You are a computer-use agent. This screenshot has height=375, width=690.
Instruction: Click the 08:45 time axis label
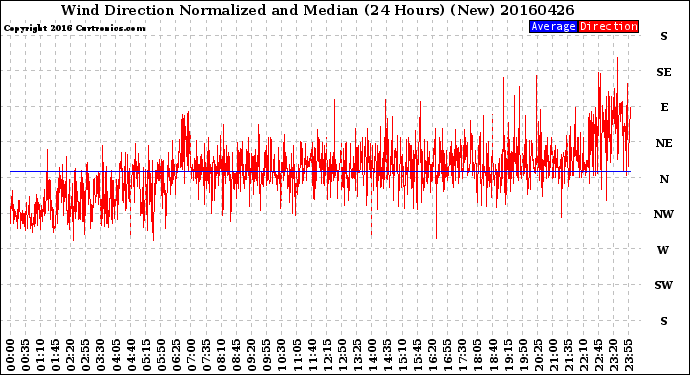click(x=236, y=355)
